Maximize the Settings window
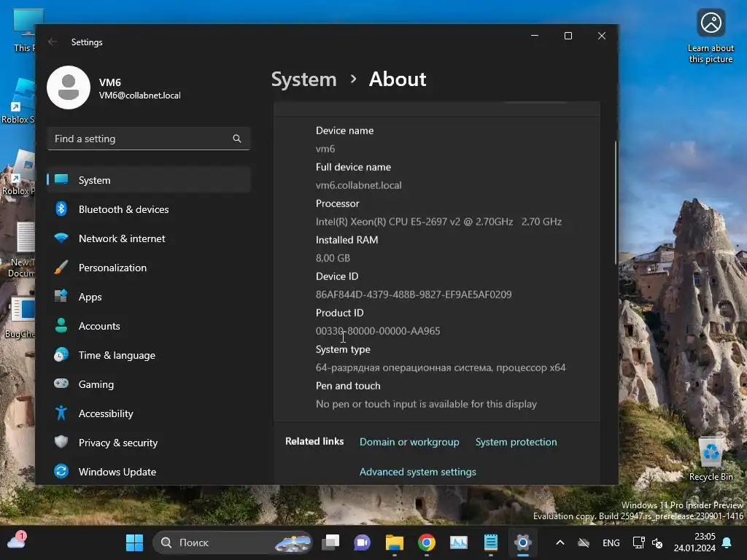747x560 pixels. pos(568,36)
